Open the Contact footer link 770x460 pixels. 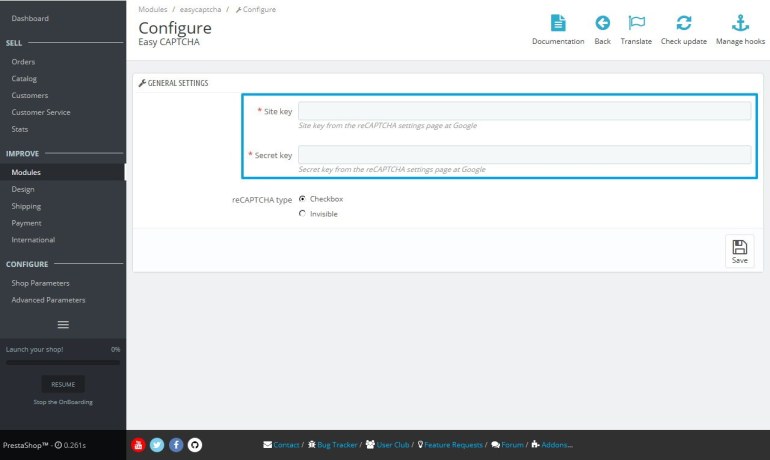click(x=286, y=445)
